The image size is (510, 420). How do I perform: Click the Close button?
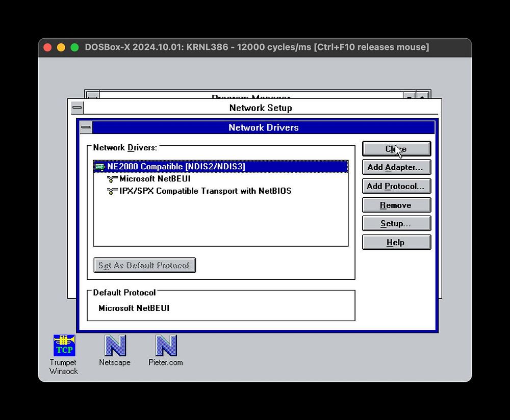pos(396,149)
